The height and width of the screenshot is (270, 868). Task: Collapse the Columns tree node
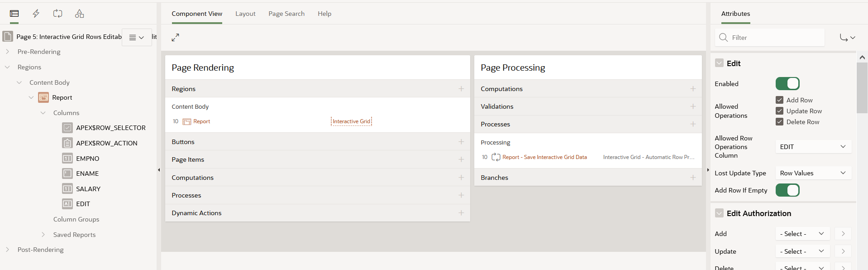pyautogui.click(x=43, y=113)
